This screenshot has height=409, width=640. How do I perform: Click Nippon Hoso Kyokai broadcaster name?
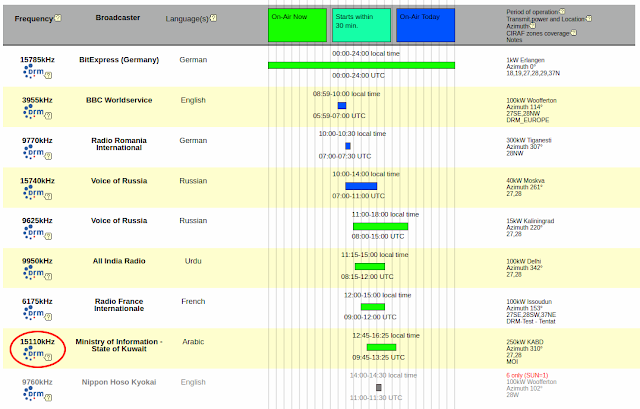(x=119, y=382)
